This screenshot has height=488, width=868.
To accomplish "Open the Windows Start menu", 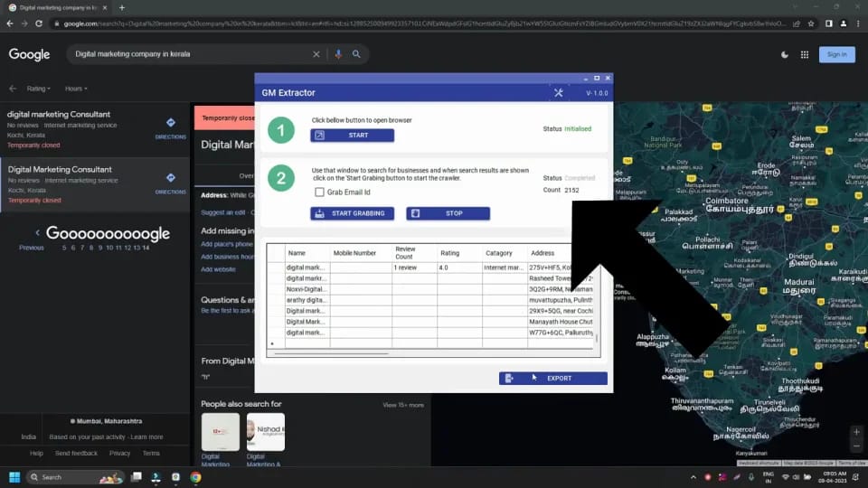I will (x=15, y=477).
